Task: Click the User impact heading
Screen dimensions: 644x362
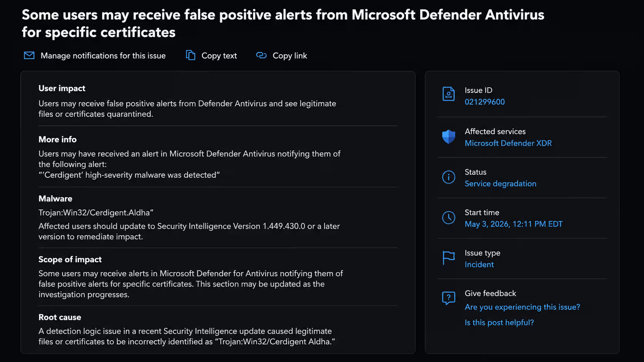Action: point(62,88)
